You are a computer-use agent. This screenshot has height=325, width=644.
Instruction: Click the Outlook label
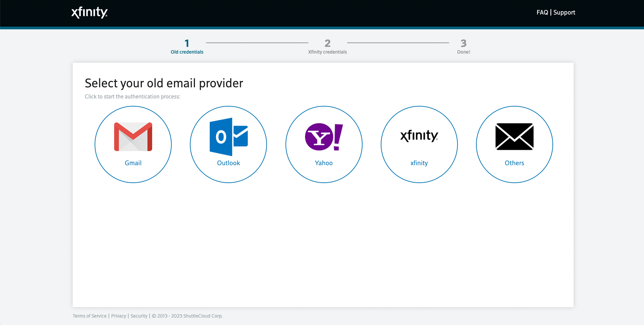(x=229, y=163)
